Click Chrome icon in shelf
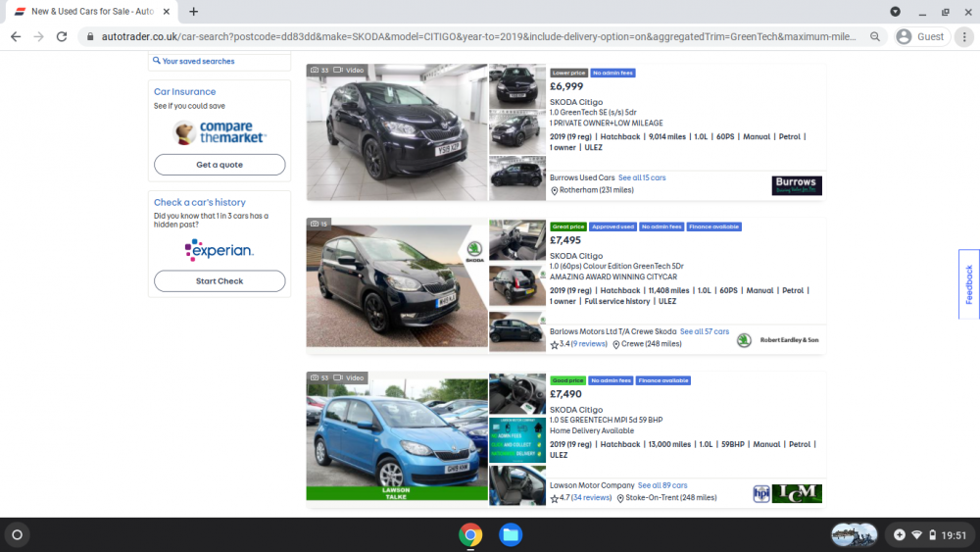Viewport: 980px width, 552px height. pyautogui.click(x=470, y=535)
